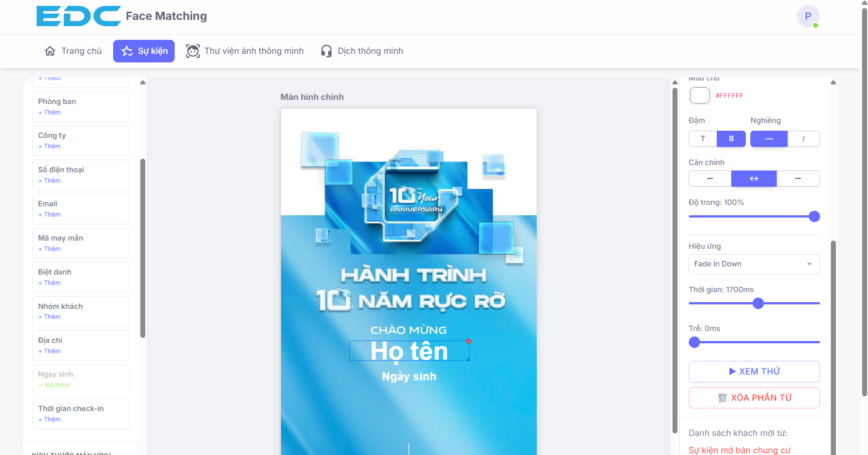Click the Danh sách khách mời từ: text
This screenshot has width=868, height=455.
(738, 433)
